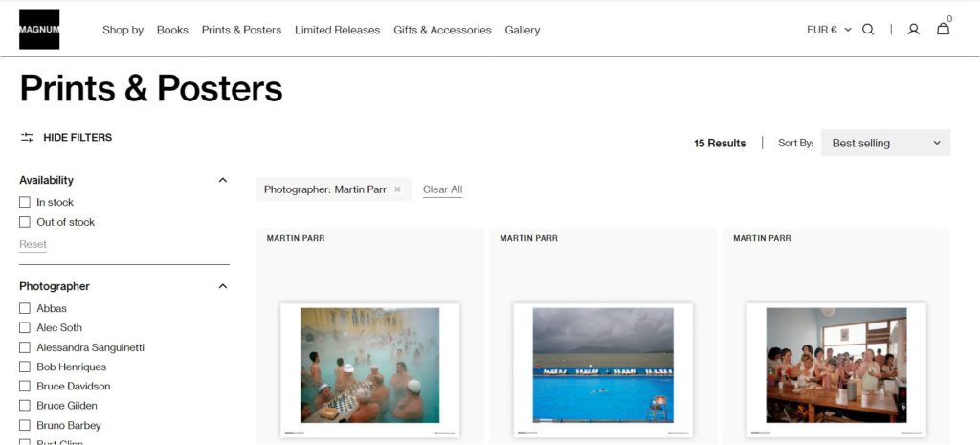980x445 pixels.
Task: Open the EUR € currency selector
Action: click(x=829, y=30)
